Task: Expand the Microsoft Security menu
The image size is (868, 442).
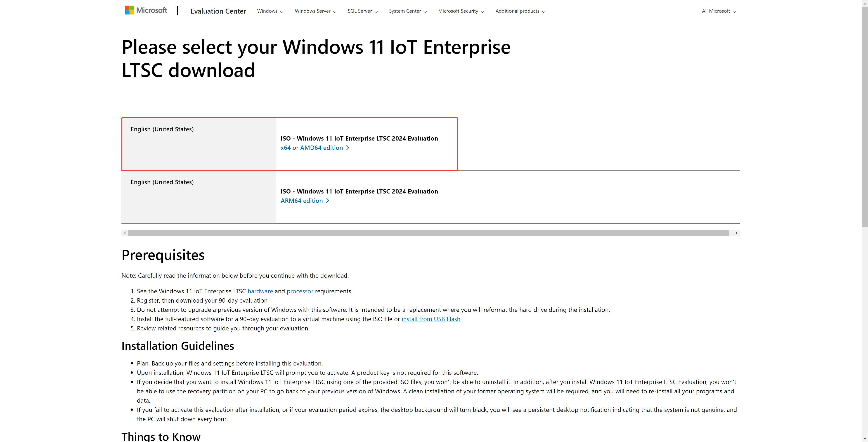Action: pos(461,11)
